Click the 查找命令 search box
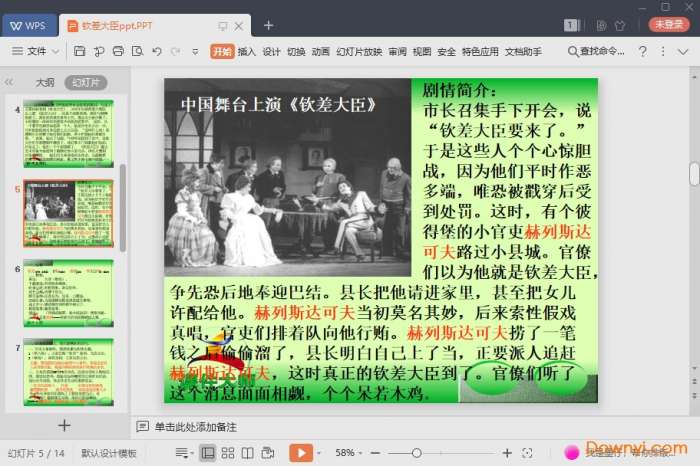The width and height of the screenshot is (700, 466). [x=596, y=51]
